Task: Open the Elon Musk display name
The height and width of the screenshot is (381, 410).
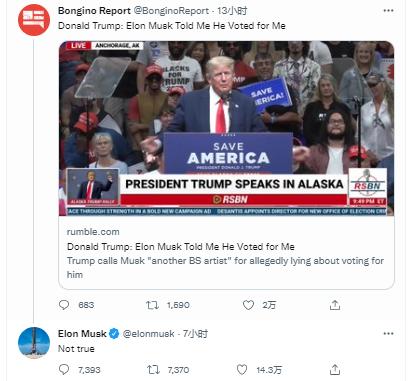Action: point(82,333)
